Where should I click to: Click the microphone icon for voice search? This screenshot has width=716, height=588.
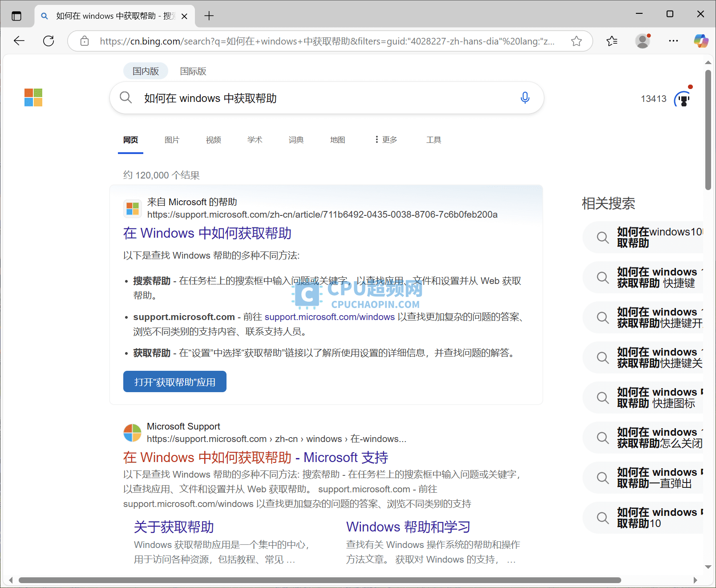(525, 98)
